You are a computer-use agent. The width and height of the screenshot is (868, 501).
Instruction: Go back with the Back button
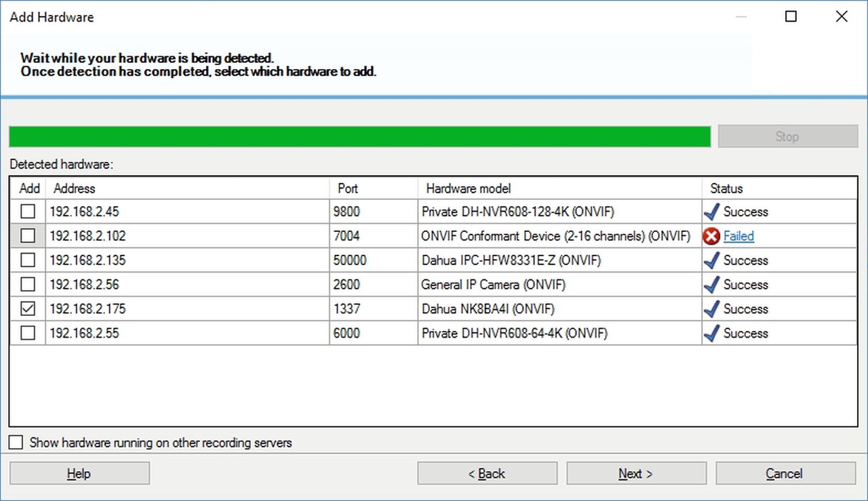(x=487, y=474)
